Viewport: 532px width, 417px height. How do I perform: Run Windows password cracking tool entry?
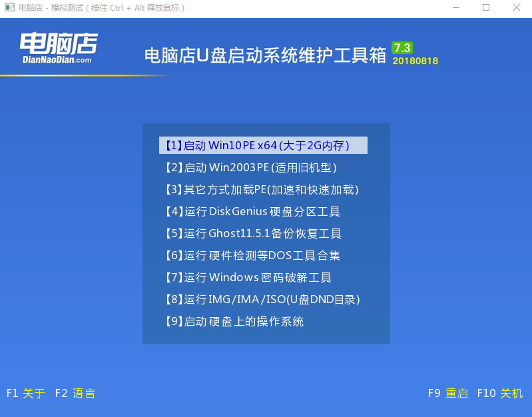click(248, 277)
